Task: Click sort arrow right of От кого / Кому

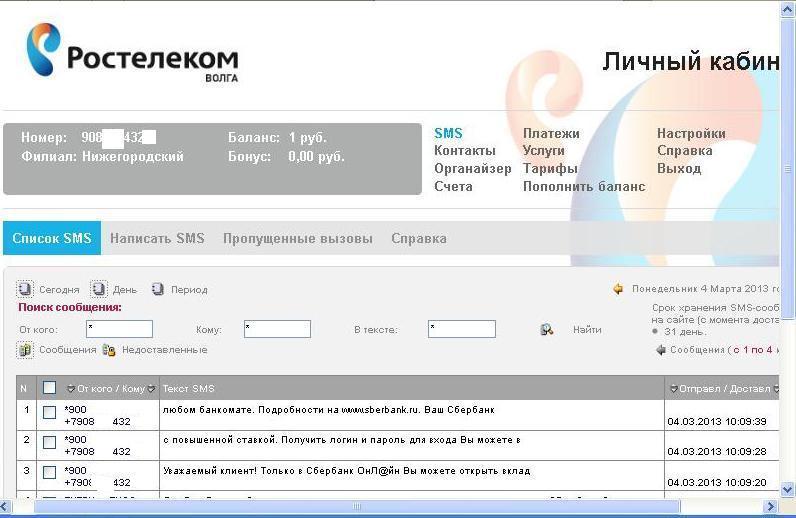Action: tap(151, 389)
